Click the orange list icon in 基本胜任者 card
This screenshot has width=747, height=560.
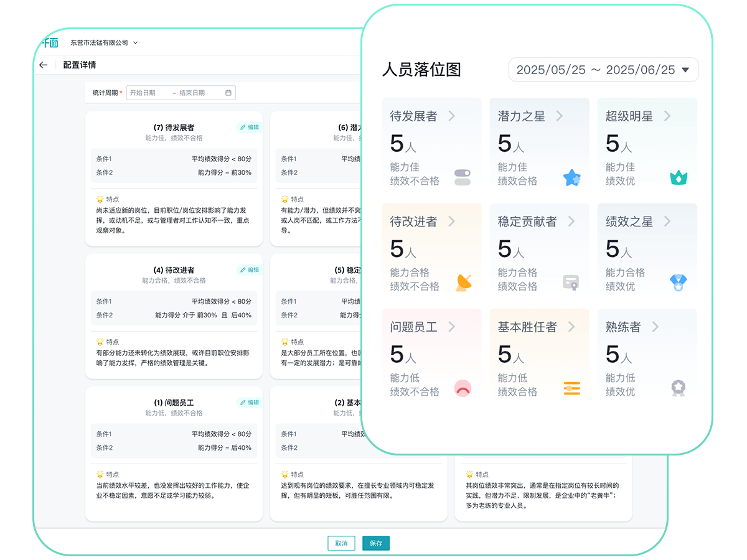click(x=571, y=388)
